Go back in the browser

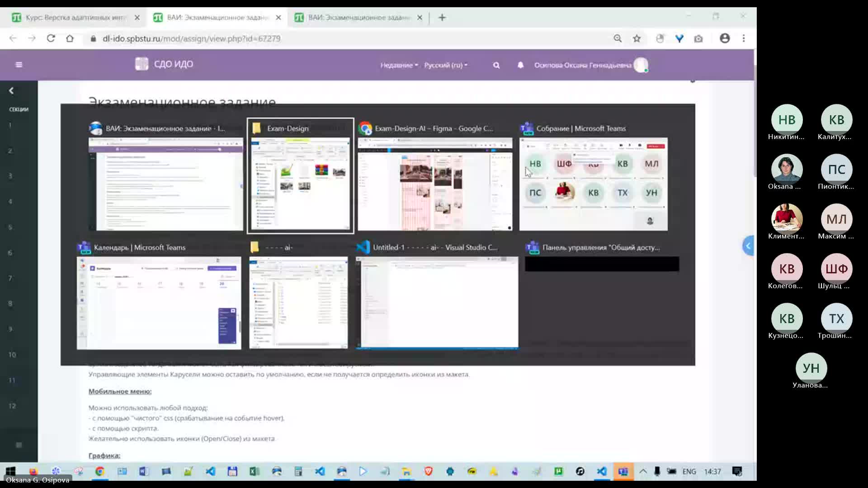[x=13, y=38]
